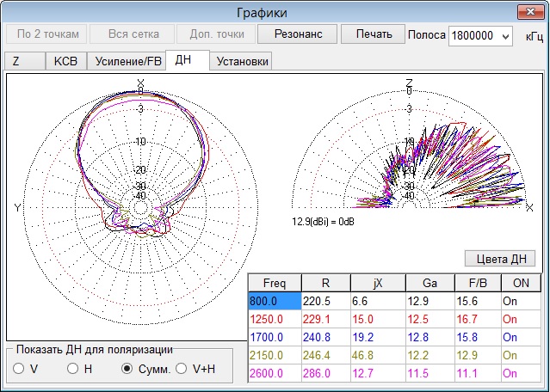Click the Freq column header
Viewport: 550px width, 392px height.
click(274, 284)
